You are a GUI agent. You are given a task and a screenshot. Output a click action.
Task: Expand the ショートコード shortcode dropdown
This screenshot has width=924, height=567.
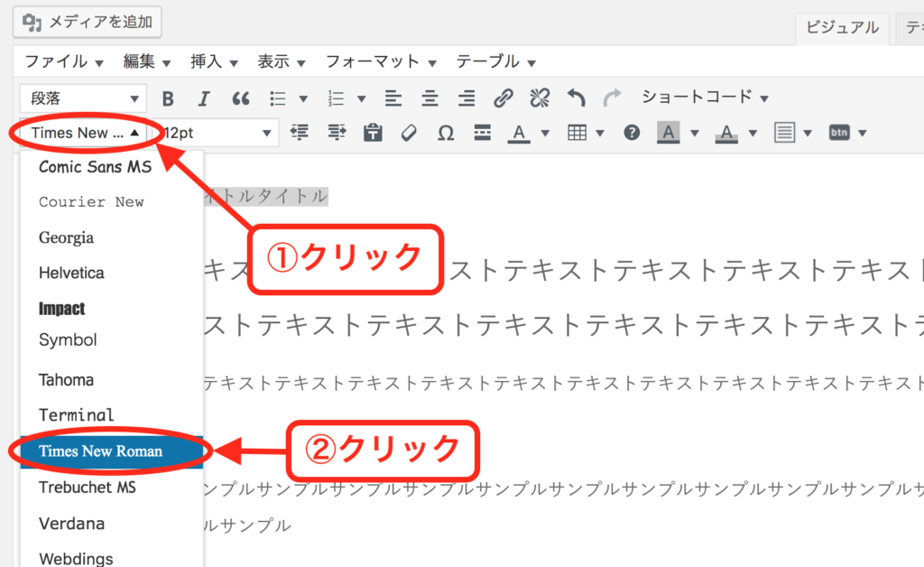pyautogui.click(x=705, y=97)
